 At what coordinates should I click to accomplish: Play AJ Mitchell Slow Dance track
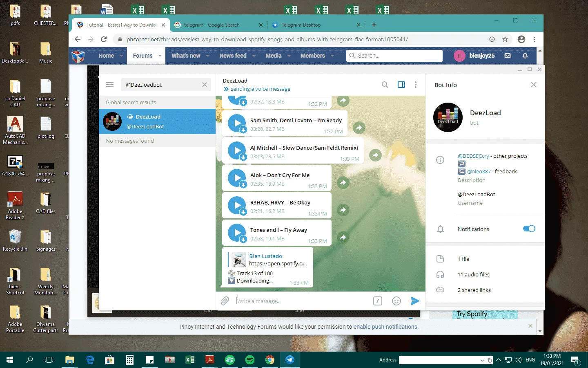pos(237,151)
